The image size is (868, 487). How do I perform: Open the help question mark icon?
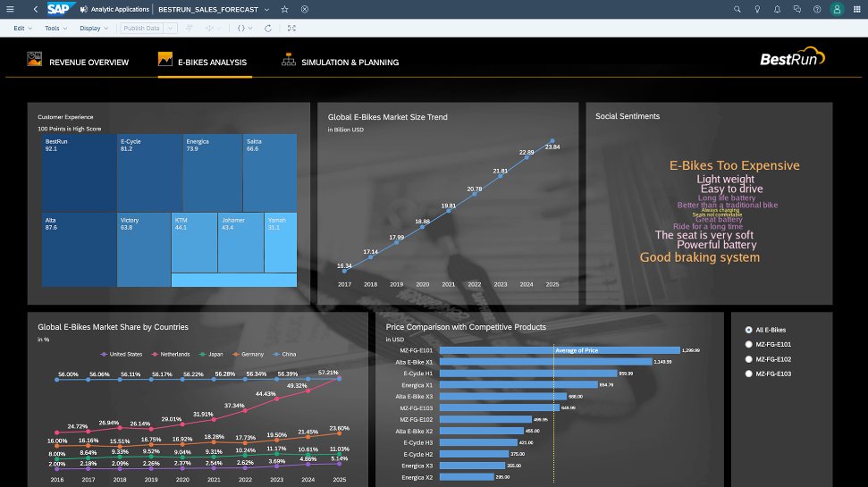click(817, 10)
